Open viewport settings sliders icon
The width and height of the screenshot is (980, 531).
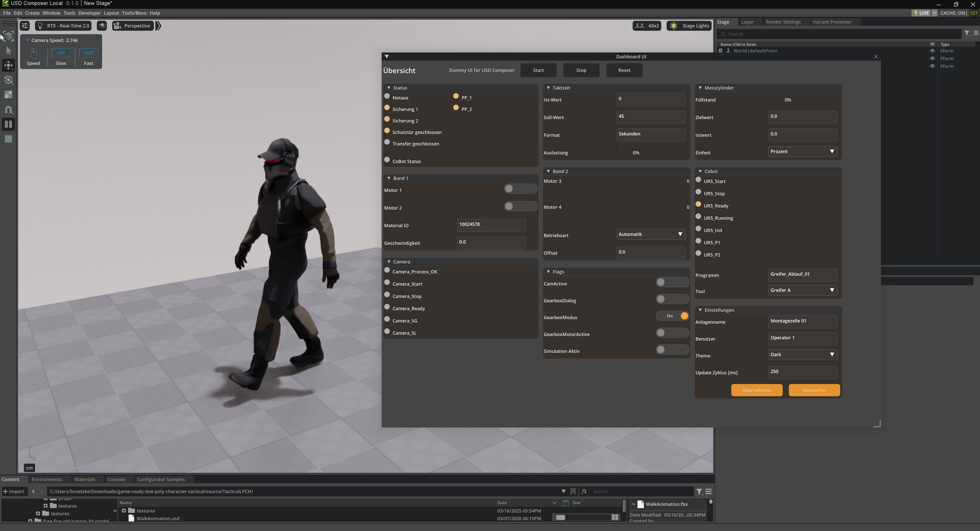coord(24,26)
